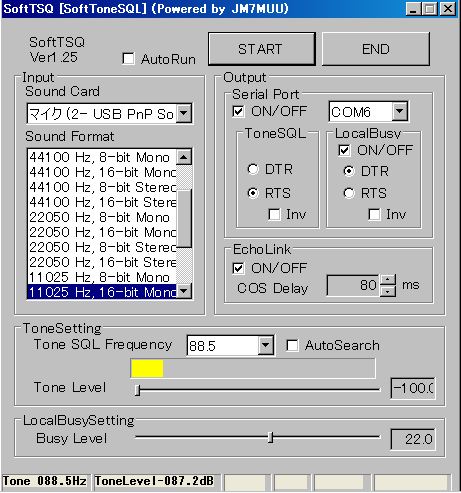Click the Busy Level value box
461x493 pixels.
[413, 439]
